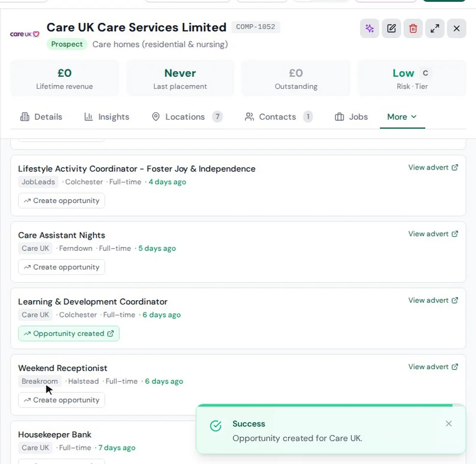This screenshot has height=464, width=476.
Task: Close the company detail panel
Action: coord(457,29)
